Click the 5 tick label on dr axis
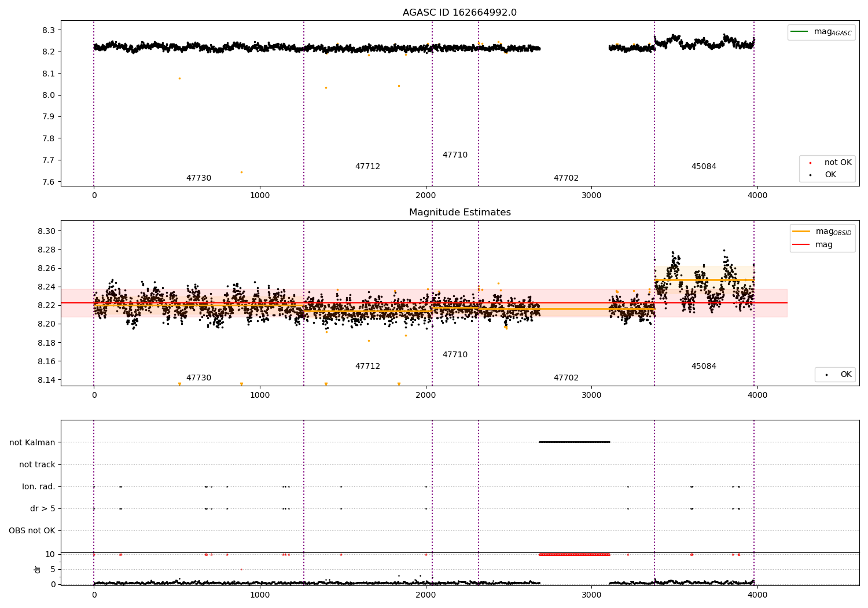The height and width of the screenshot is (608, 868). [x=53, y=569]
